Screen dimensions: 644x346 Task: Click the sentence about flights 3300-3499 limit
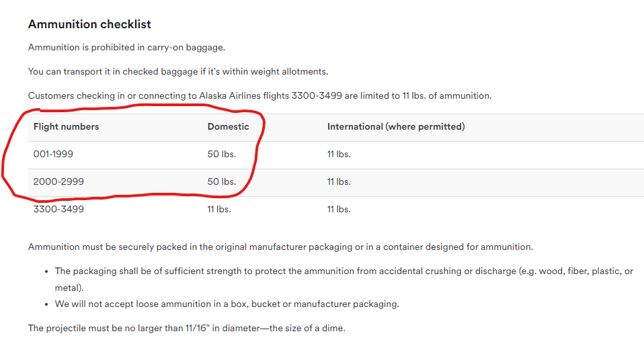coord(259,95)
